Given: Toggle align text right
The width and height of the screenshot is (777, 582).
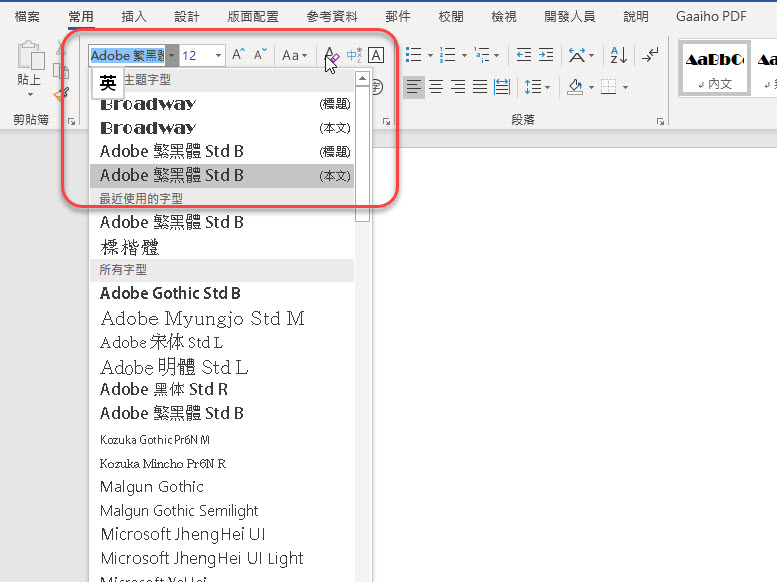Looking at the screenshot, I should coord(458,87).
